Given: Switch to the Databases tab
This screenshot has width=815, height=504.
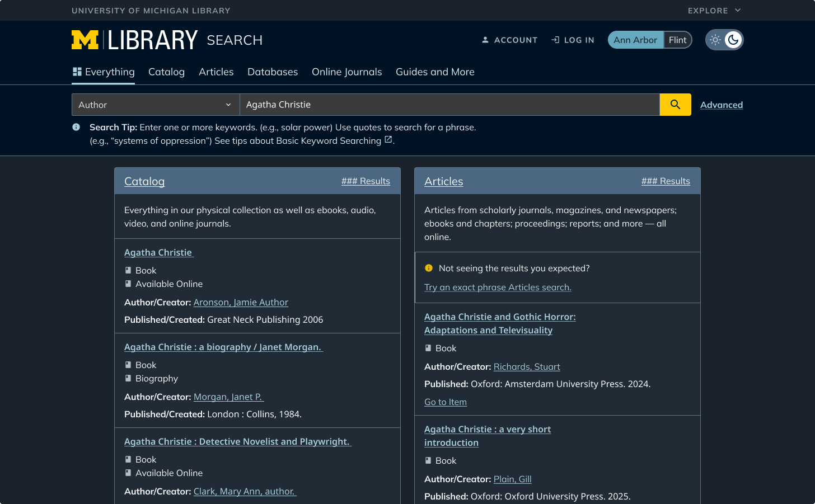Looking at the screenshot, I should pos(273,72).
